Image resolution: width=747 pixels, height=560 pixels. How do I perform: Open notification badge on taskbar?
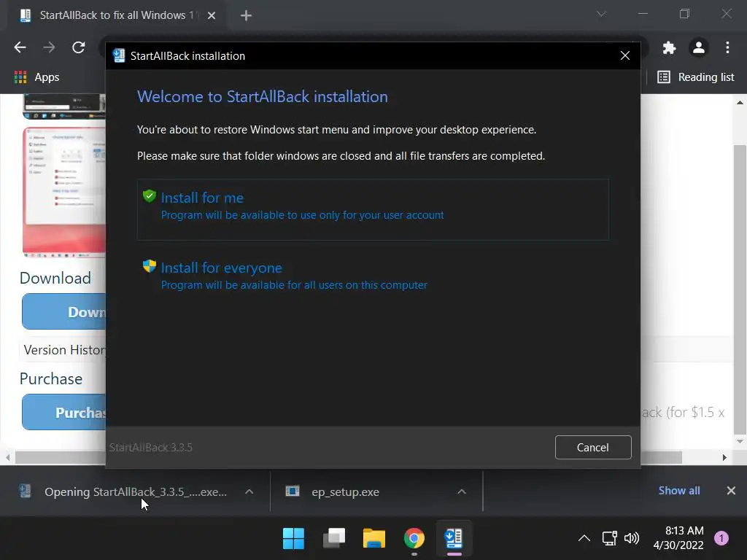[x=721, y=538]
